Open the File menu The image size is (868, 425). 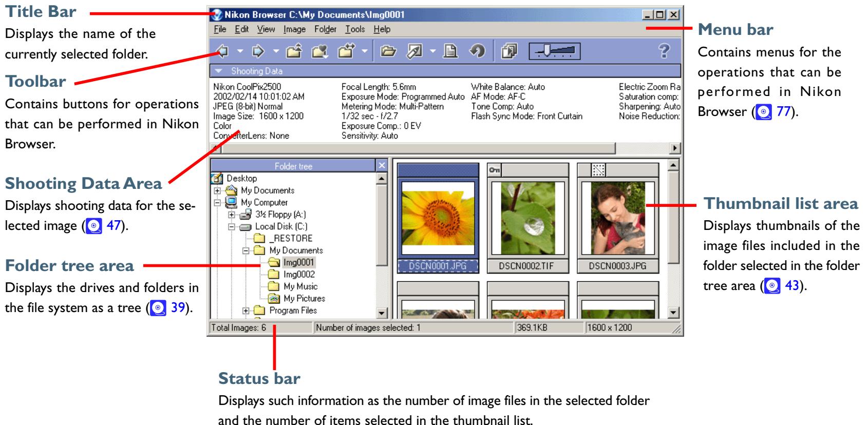tap(219, 29)
